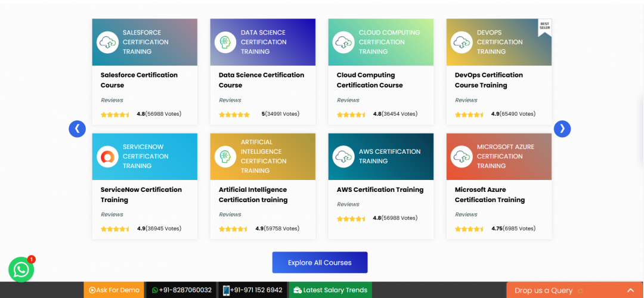Click the AWS cloud icon
This screenshot has height=298, width=644.
click(343, 156)
